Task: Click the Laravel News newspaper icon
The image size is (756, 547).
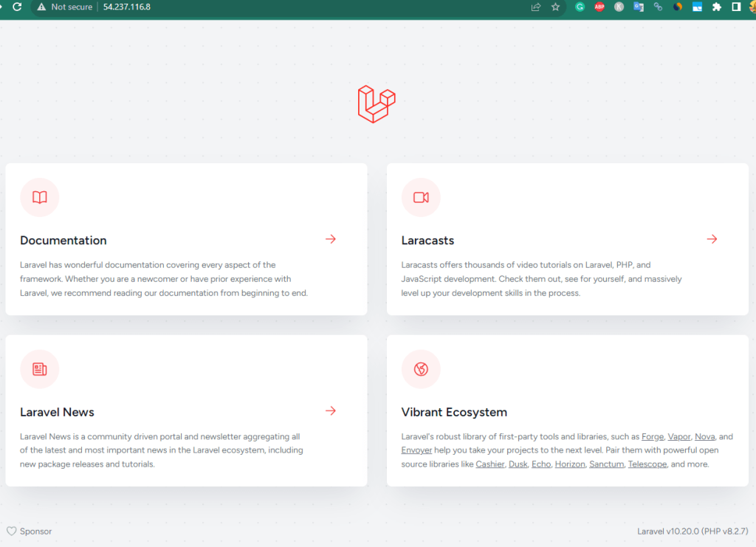Action: click(39, 369)
